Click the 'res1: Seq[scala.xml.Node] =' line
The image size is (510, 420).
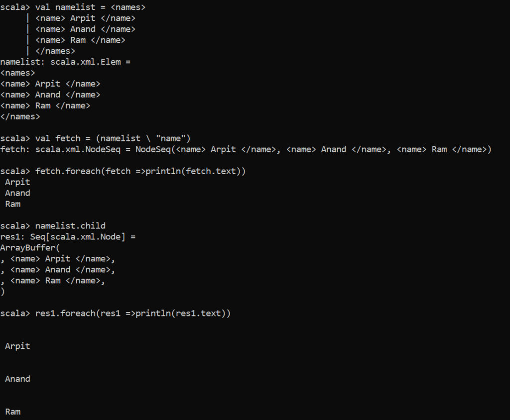(x=68, y=237)
